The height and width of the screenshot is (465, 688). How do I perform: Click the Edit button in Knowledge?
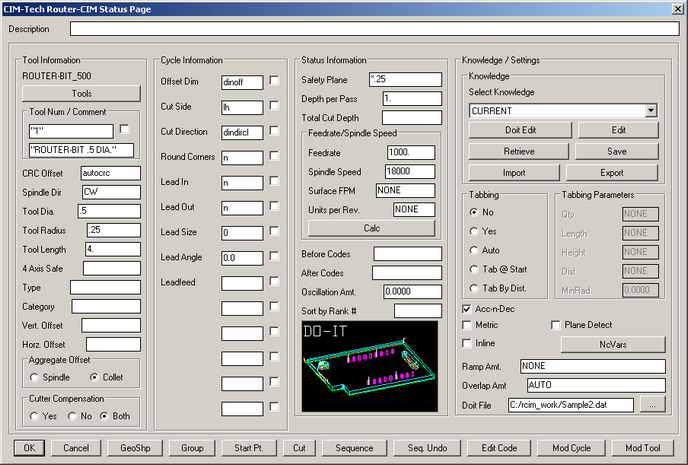(618, 130)
